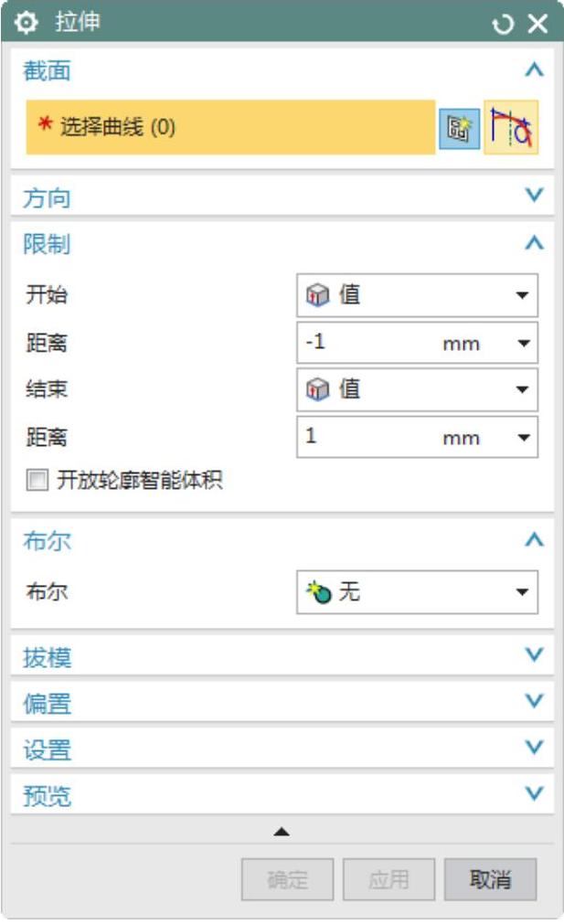
Task: Expand the 拔模 section
Action: coord(536,655)
